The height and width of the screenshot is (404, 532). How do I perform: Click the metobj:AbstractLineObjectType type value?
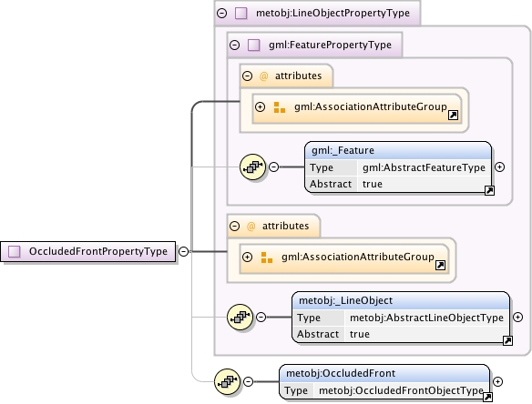click(427, 318)
